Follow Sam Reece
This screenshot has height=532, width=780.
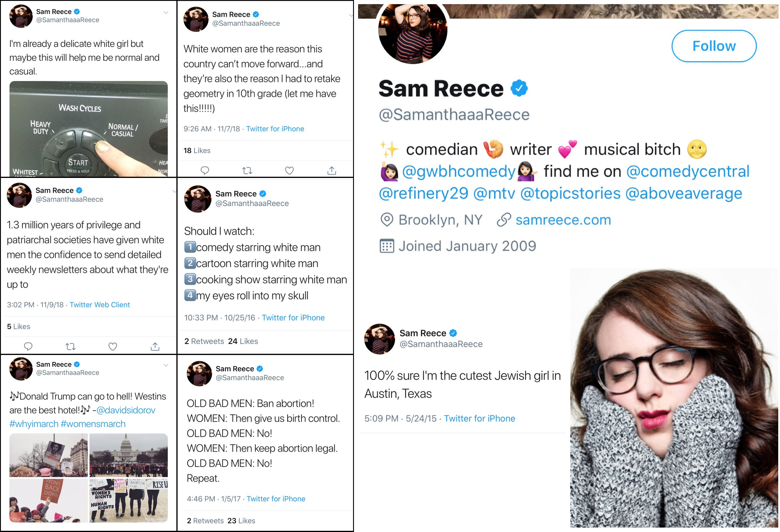click(714, 46)
